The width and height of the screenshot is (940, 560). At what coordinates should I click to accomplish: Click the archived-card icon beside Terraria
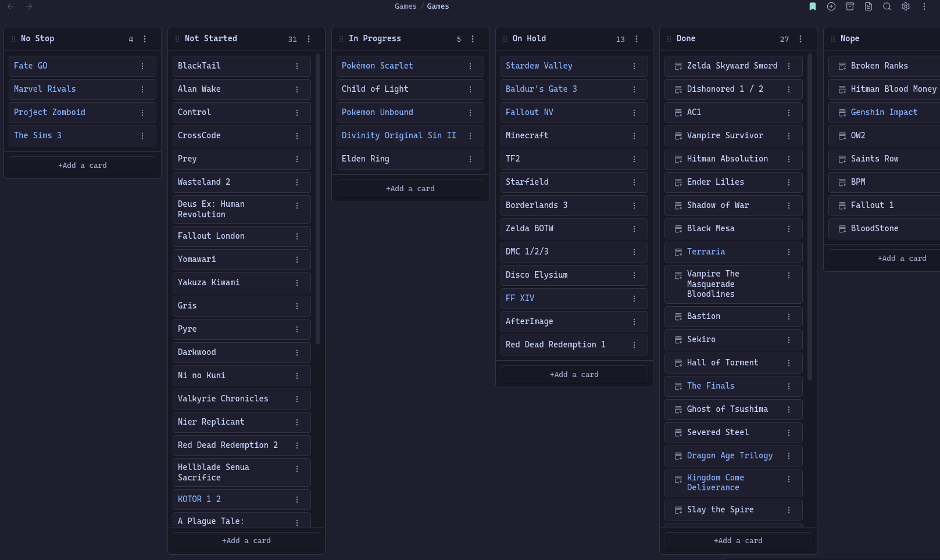click(678, 252)
